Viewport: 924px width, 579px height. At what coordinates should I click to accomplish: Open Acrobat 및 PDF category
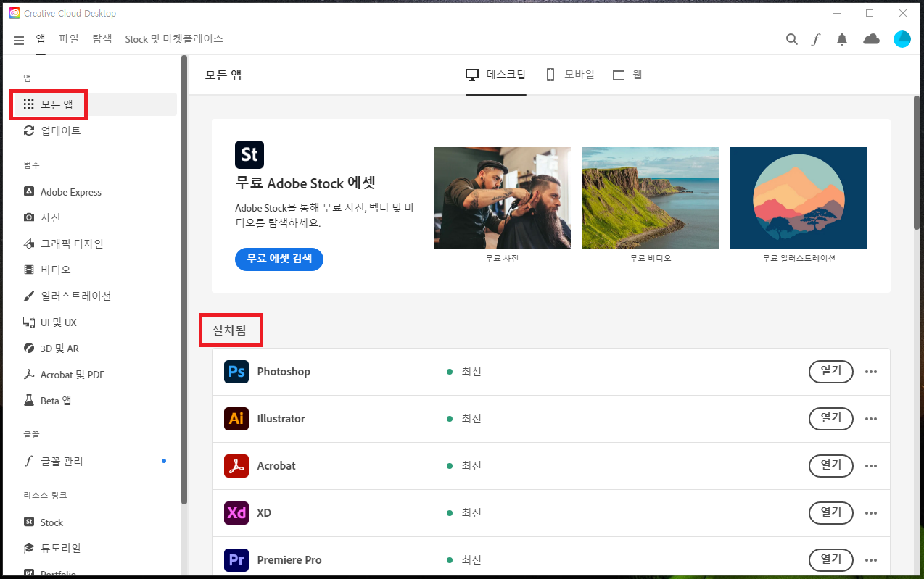click(x=94, y=375)
